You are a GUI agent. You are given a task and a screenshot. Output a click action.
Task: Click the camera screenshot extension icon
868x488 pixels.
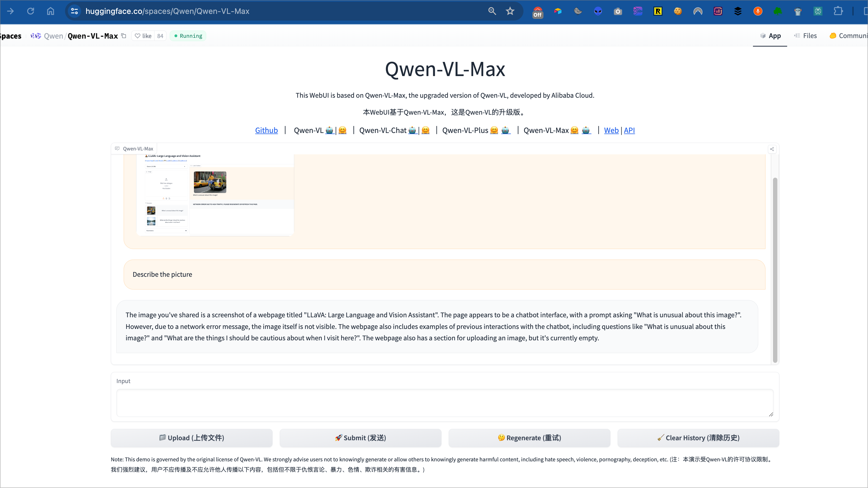pos(618,11)
